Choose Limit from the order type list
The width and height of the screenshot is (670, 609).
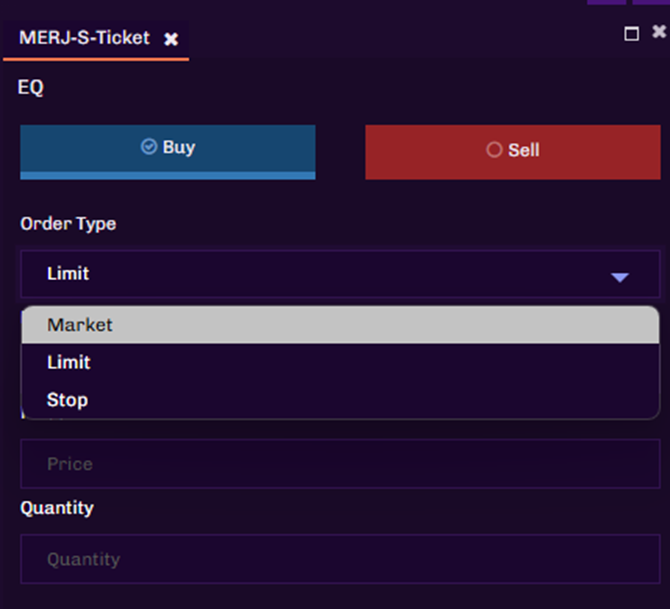click(69, 362)
